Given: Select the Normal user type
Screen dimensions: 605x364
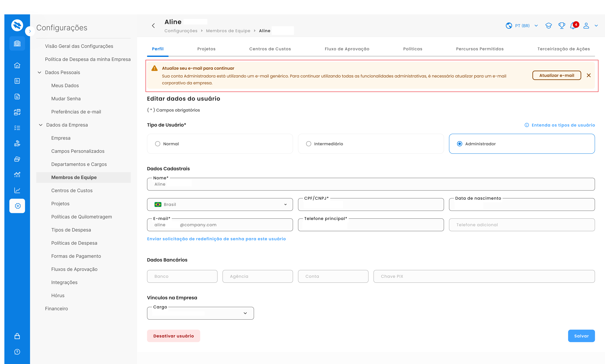Looking at the screenshot, I should pos(220,144).
